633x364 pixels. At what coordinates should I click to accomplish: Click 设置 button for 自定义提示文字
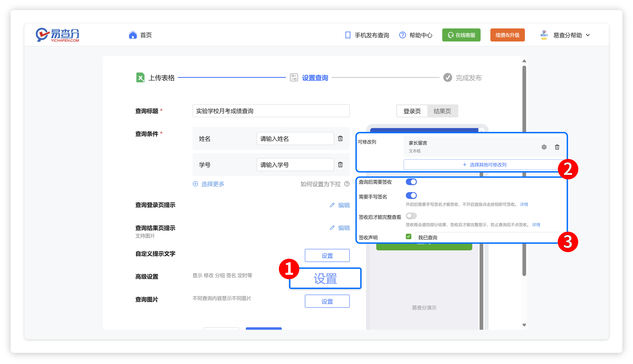coord(327,255)
